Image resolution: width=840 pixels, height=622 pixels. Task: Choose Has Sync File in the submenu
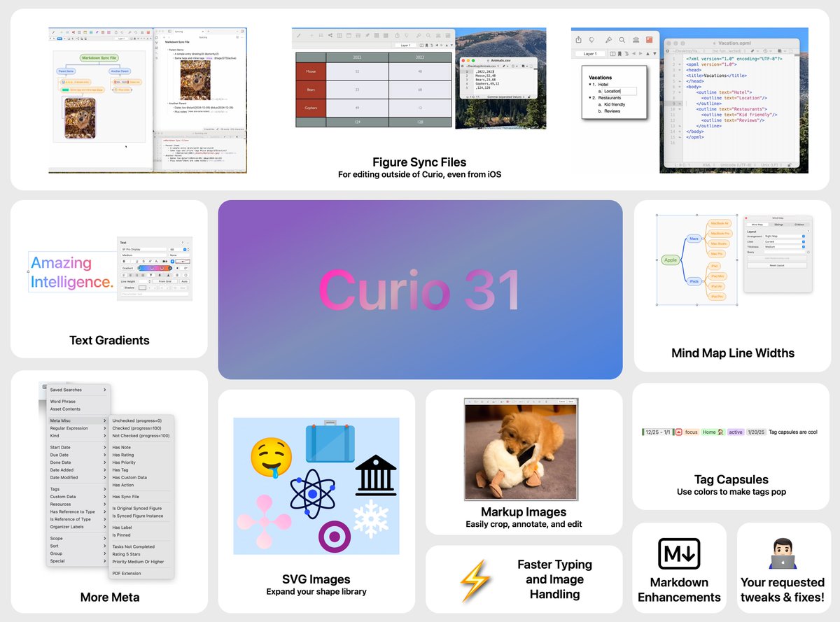point(141,497)
